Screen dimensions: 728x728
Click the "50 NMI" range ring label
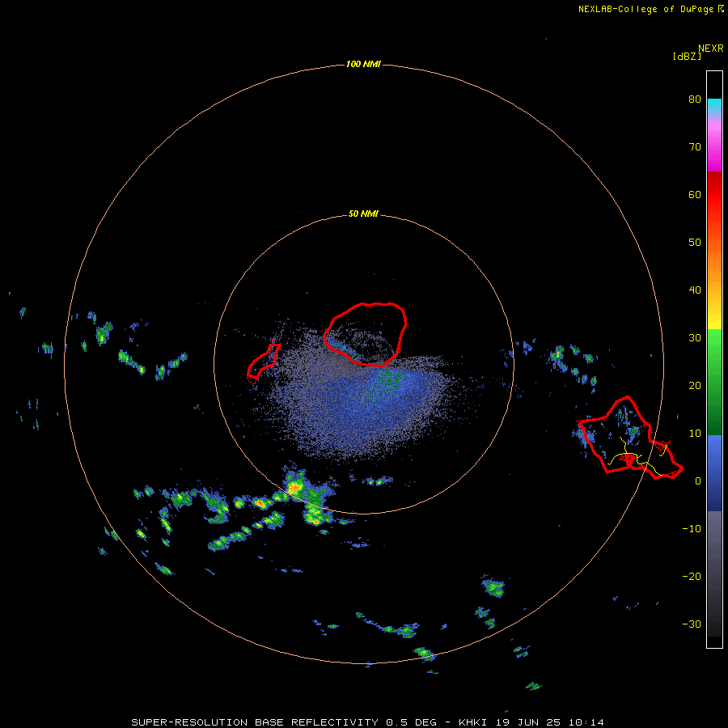click(363, 214)
